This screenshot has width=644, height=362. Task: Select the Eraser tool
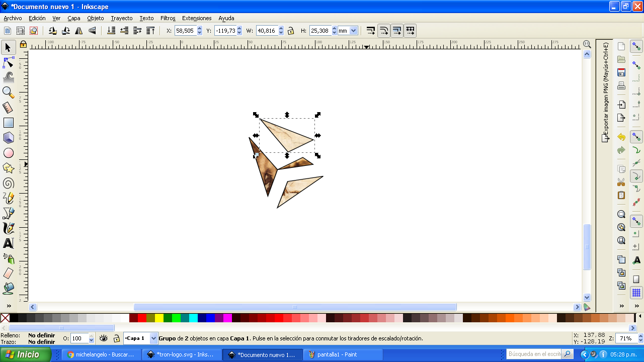point(8,274)
